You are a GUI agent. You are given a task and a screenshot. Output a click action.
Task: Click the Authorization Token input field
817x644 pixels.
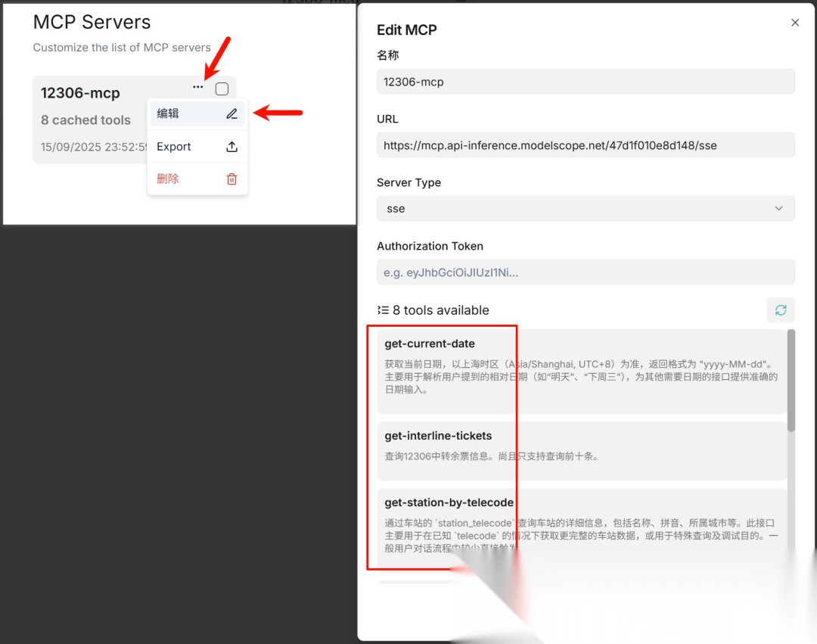pos(586,272)
